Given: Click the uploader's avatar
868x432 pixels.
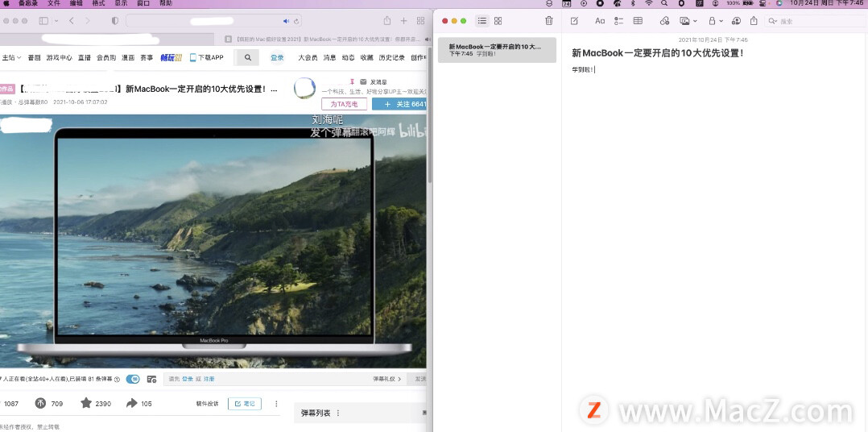Looking at the screenshot, I should tap(304, 88).
